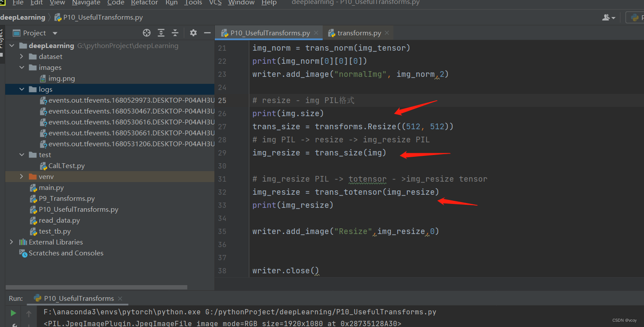This screenshot has height=327, width=644.
Task: Open the Refactor menu
Action: pyautogui.click(x=145, y=3)
